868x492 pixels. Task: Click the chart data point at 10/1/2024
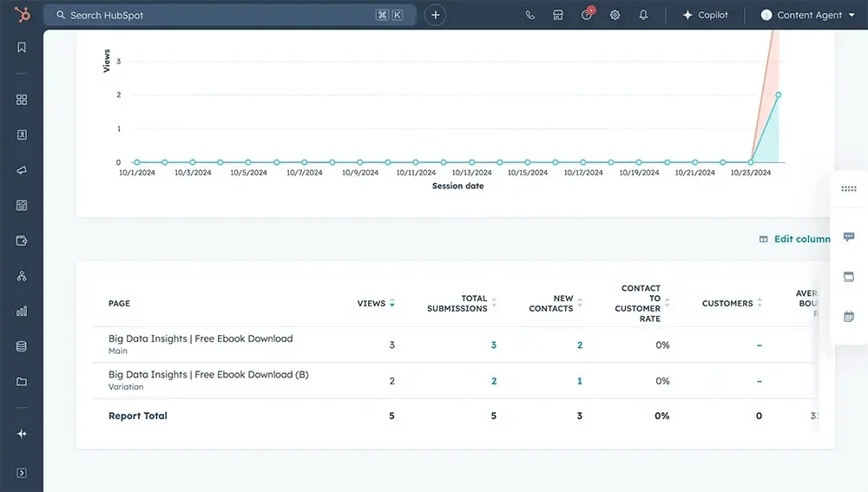click(137, 162)
